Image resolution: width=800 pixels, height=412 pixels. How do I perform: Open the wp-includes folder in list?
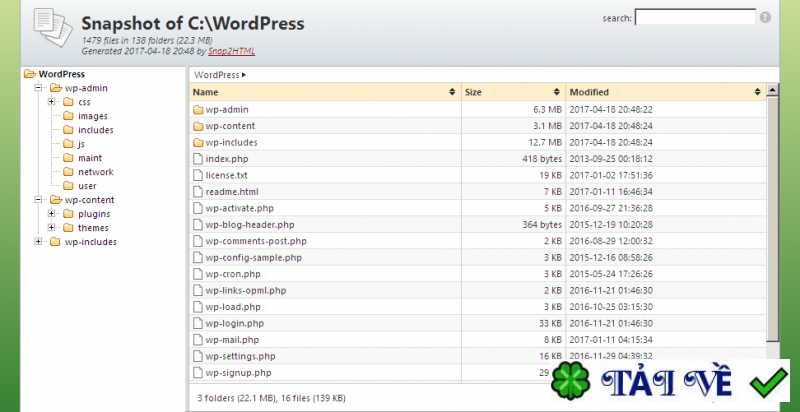click(231, 142)
